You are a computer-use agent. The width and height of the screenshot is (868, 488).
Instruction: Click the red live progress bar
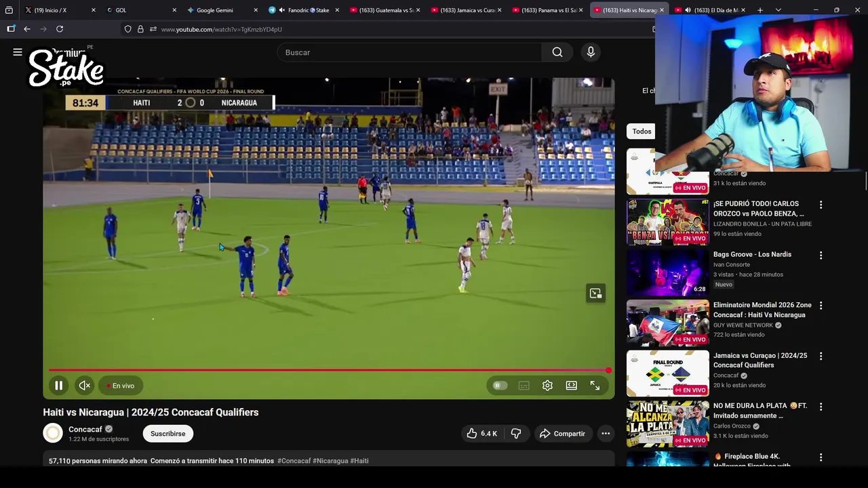click(x=329, y=370)
